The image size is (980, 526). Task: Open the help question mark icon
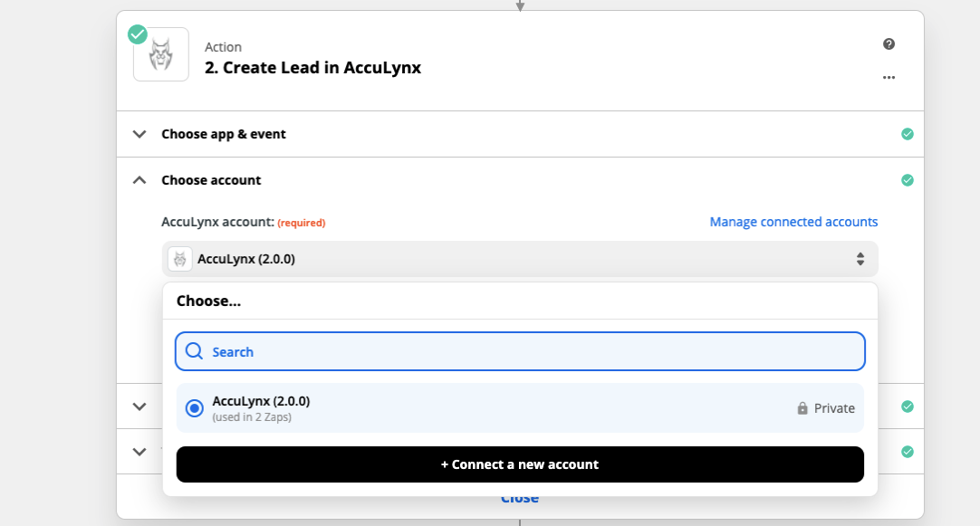click(x=889, y=43)
